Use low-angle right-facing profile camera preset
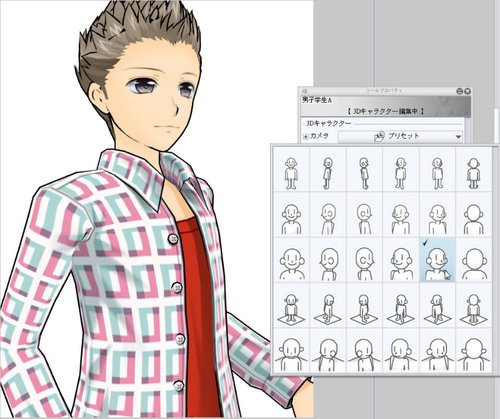The width and height of the screenshot is (500, 419). pyautogui.click(x=364, y=350)
